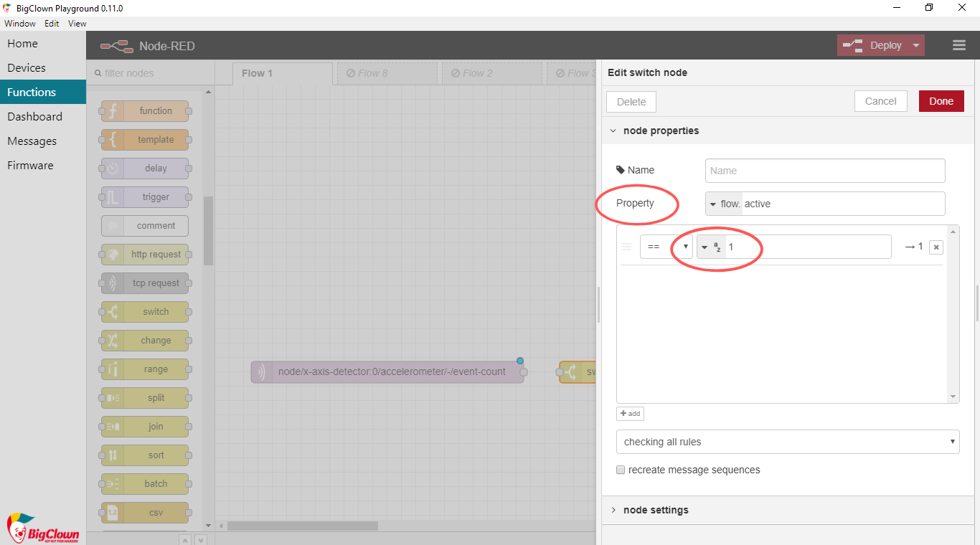Go to the Dashboard section
This screenshot has height=545, width=980.
pyautogui.click(x=43, y=117)
